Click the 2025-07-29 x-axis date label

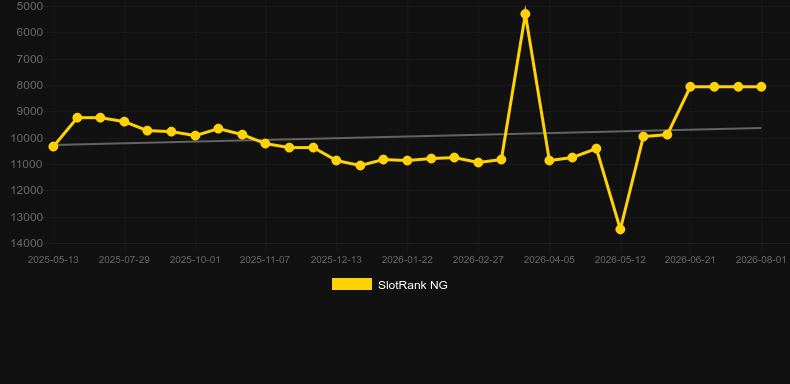point(124,260)
